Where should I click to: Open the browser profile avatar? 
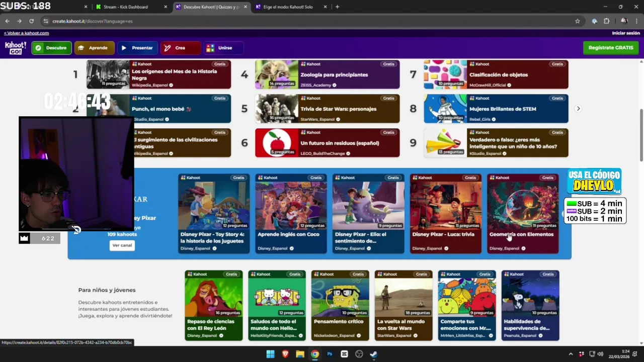pos(624,21)
